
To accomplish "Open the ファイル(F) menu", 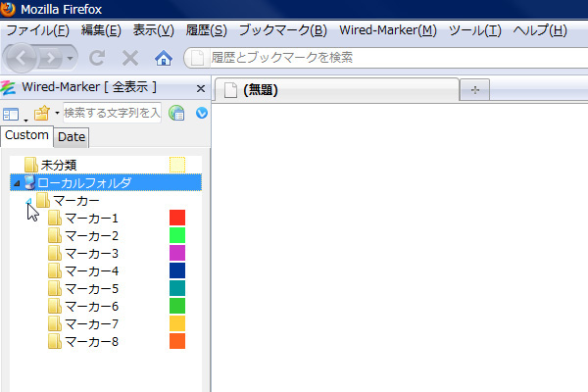I will tap(37, 30).
